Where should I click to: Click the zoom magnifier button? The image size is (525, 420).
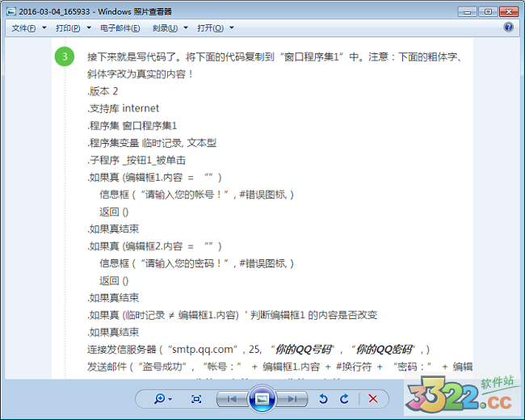pyautogui.click(x=160, y=398)
